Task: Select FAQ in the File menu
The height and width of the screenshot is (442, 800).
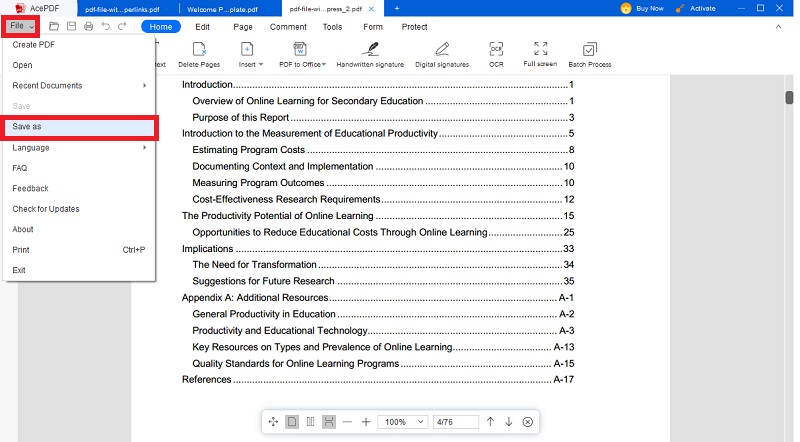Action: tap(79, 168)
